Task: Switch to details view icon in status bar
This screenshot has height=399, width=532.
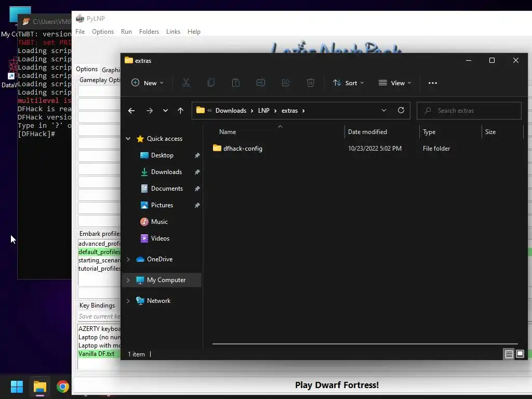Action: (509, 354)
